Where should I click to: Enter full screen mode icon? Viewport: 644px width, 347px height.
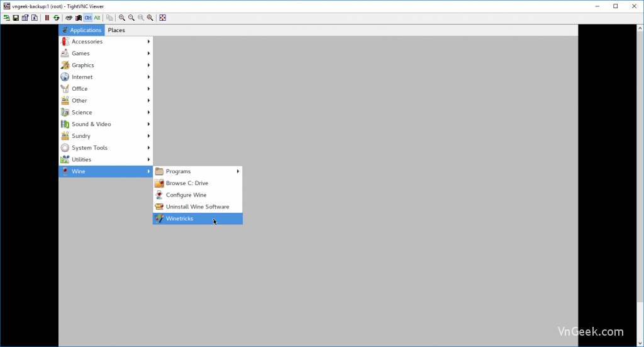163,18
